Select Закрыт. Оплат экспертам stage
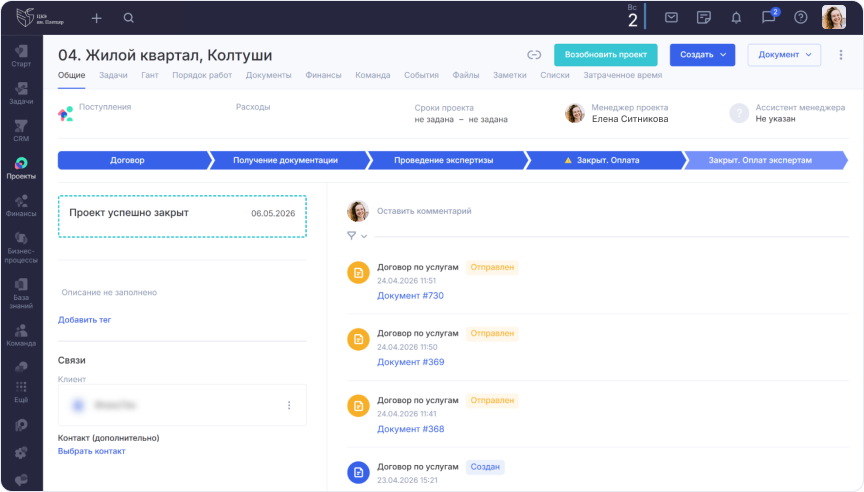864x492 pixels. pyautogui.click(x=765, y=160)
